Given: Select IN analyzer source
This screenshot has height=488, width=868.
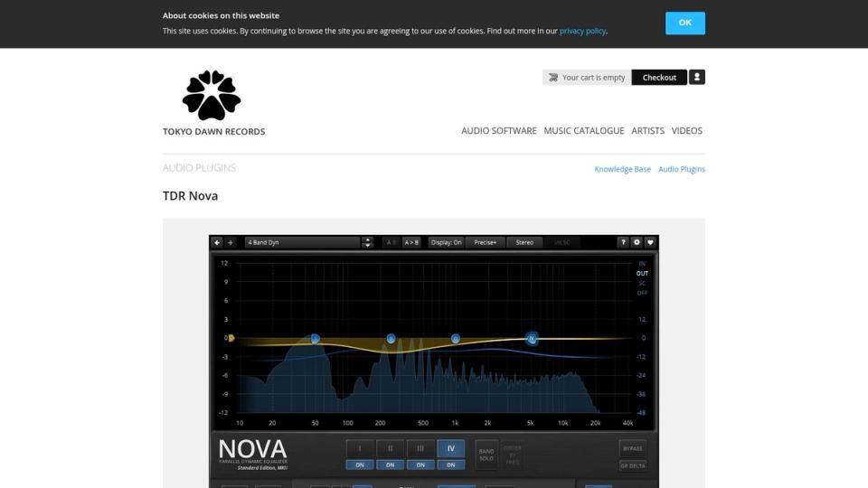Looking at the screenshot, I should click(642, 263).
